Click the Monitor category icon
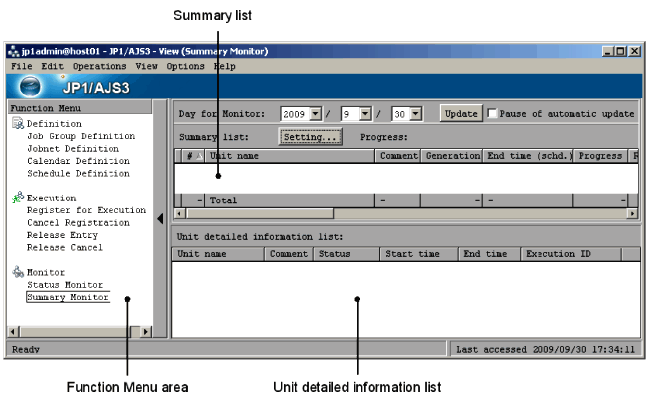647x403 pixels. click(x=17, y=272)
